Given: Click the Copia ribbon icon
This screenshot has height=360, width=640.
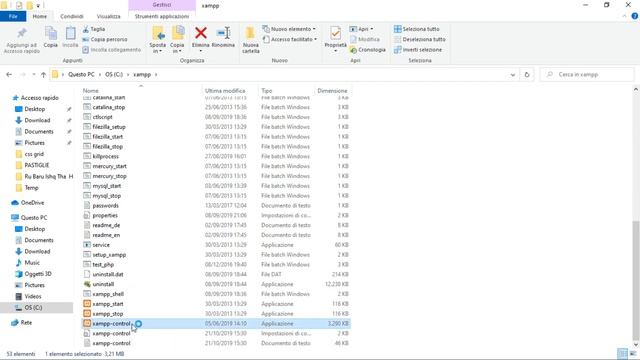Looking at the screenshot, I should pos(51,33).
